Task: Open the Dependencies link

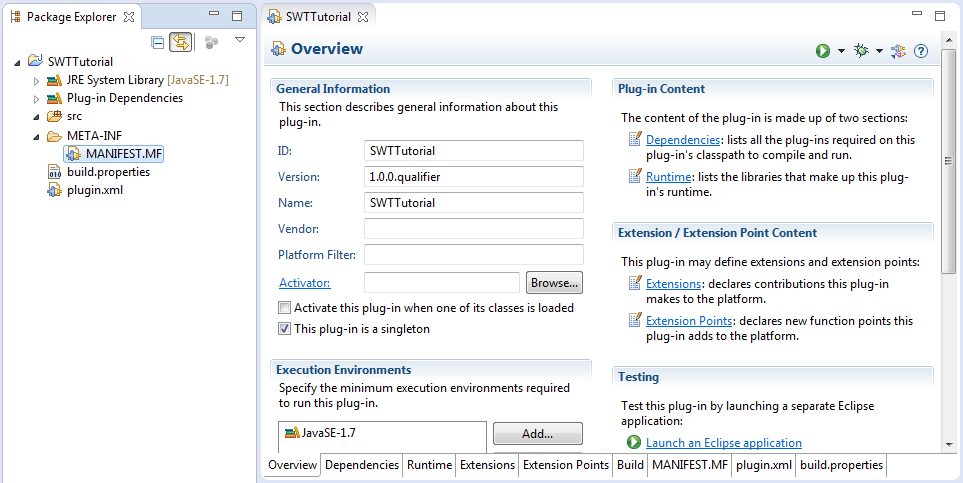Action: (683, 140)
